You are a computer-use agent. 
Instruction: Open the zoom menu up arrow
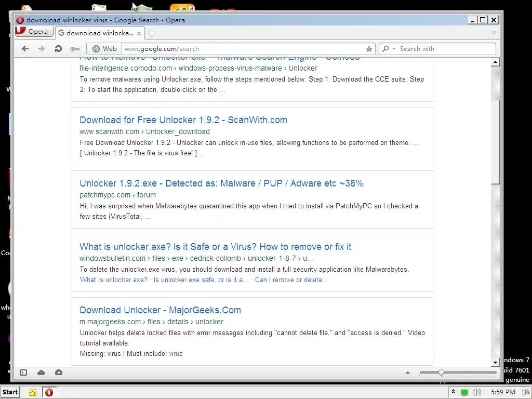tap(407, 373)
